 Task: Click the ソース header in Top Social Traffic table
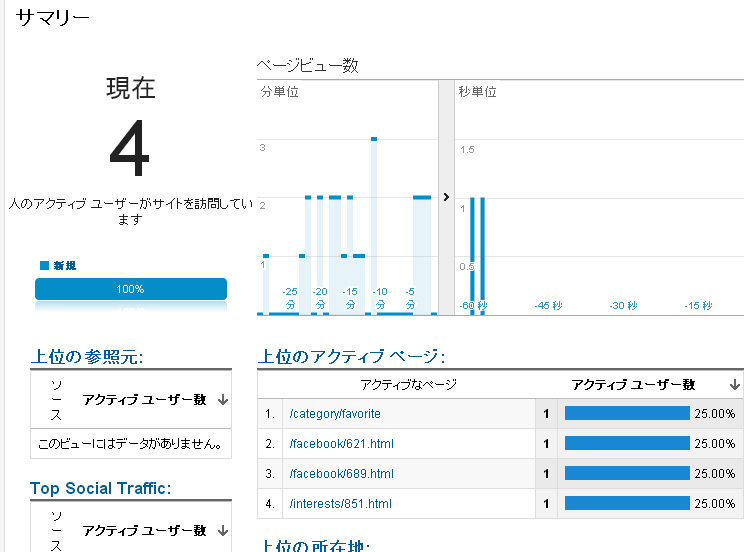point(56,531)
